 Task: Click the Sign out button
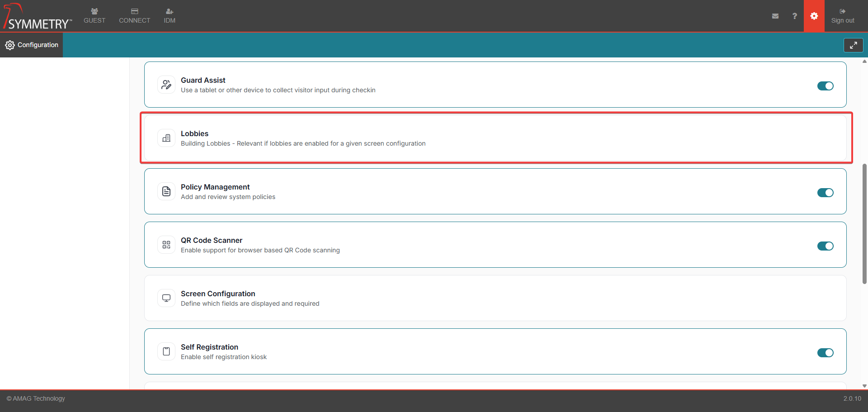(842, 16)
